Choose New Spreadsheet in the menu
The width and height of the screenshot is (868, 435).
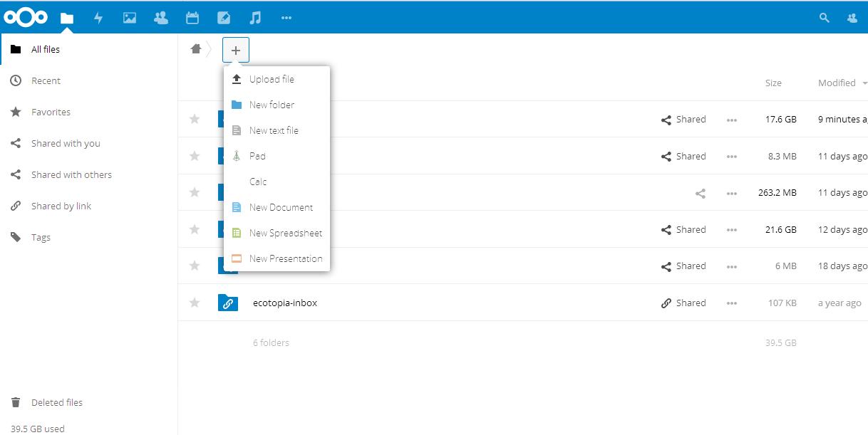pos(285,233)
